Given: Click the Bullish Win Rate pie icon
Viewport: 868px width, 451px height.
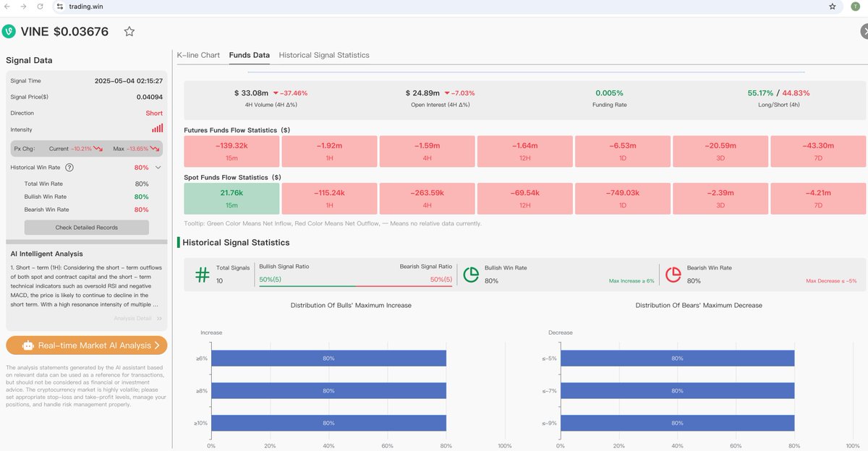Looking at the screenshot, I should pos(471,275).
